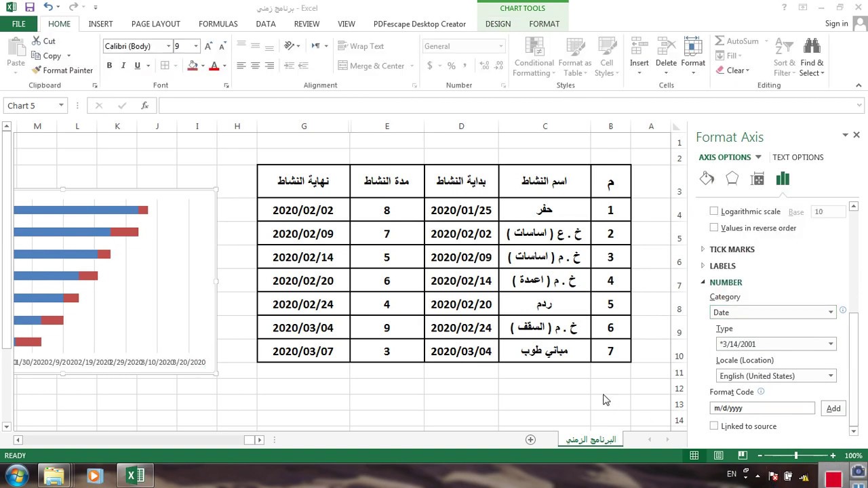
Task: Tick the Linked to source checkbox
Action: [x=713, y=426]
